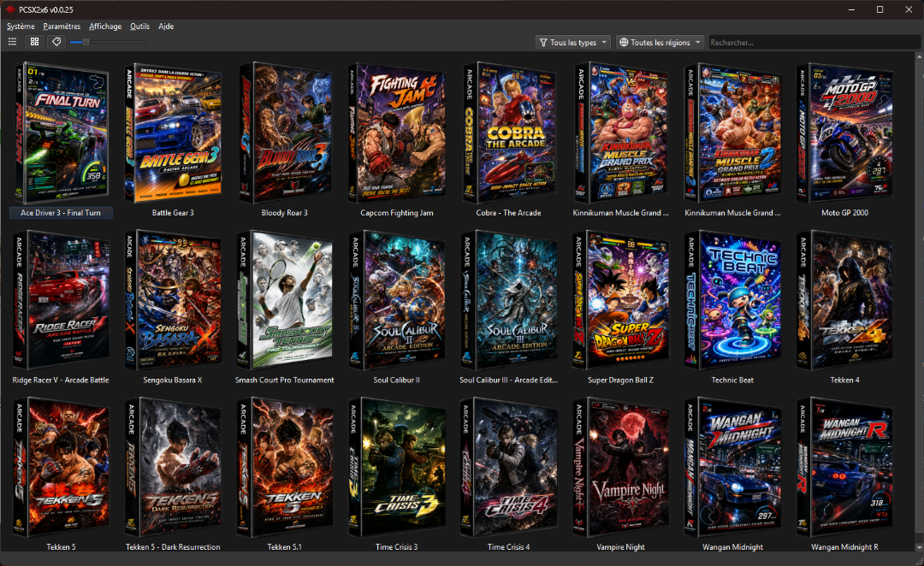924x566 pixels.
Task: Select the Moto GP 2000 cover
Action: [844, 133]
